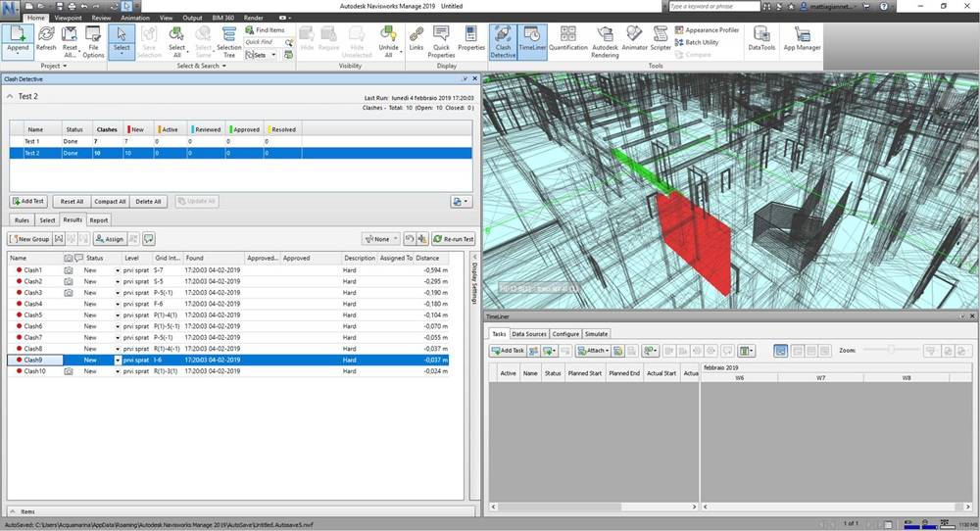Open Appearance Profiler
This screenshot has width=980, height=531.
pos(707,30)
